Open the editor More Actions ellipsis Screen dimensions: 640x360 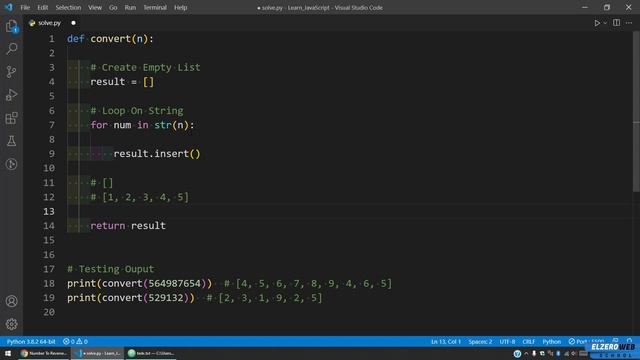[x=629, y=23]
